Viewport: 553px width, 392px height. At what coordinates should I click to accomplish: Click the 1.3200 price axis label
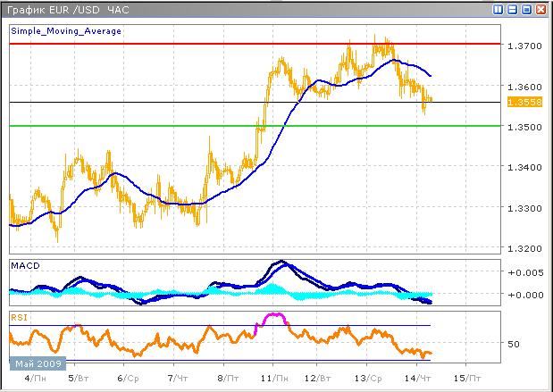pos(522,248)
